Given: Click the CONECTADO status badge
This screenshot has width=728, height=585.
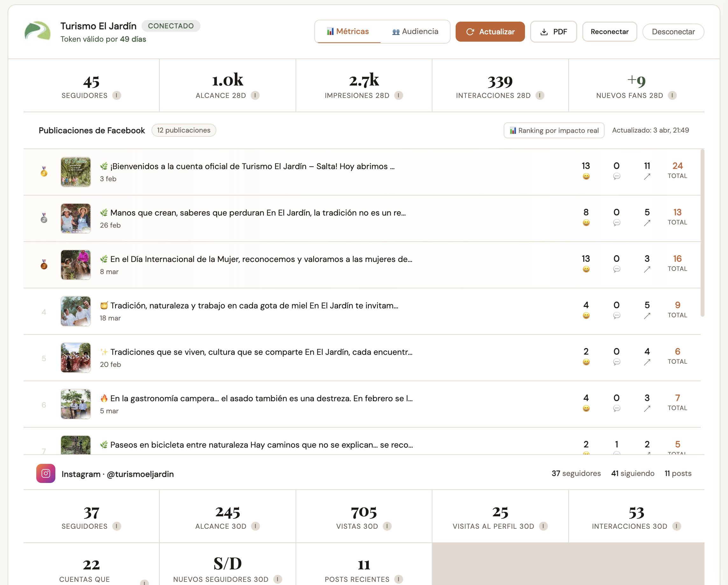Looking at the screenshot, I should click(x=171, y=26).
